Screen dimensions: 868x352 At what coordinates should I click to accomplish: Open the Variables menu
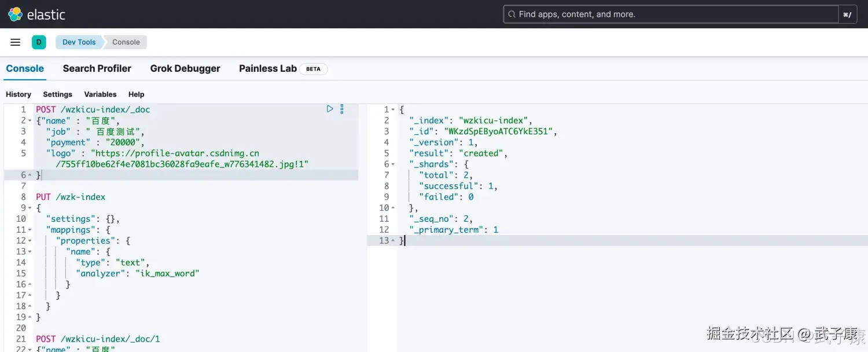point(100,94)
